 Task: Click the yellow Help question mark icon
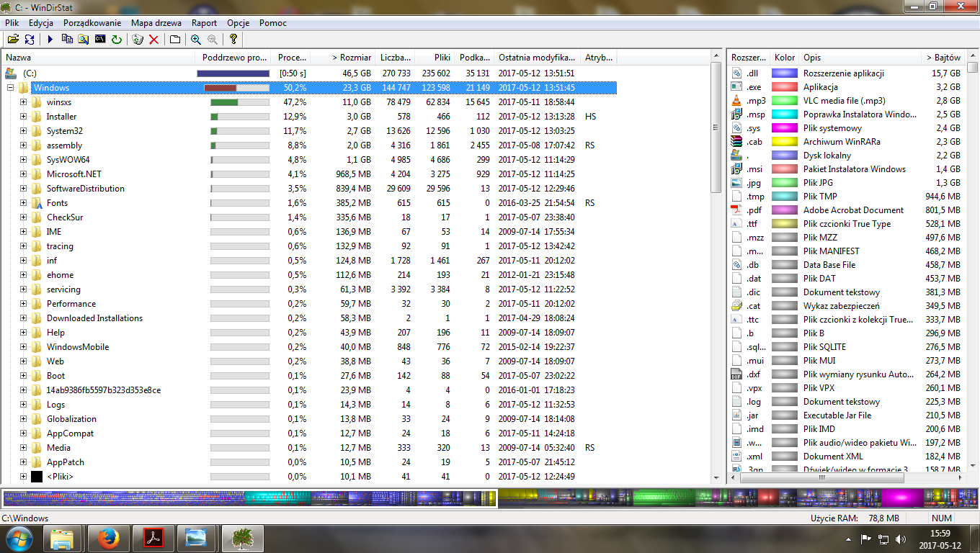pos(233,40)
